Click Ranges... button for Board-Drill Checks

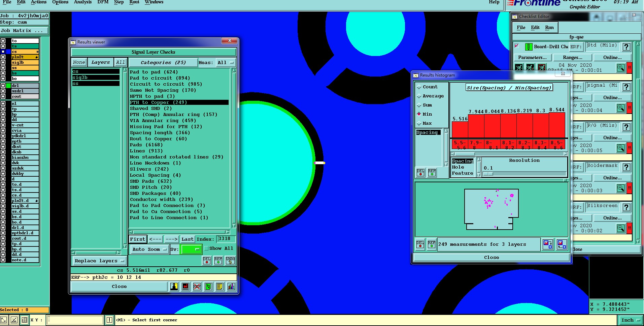point(572,58)
